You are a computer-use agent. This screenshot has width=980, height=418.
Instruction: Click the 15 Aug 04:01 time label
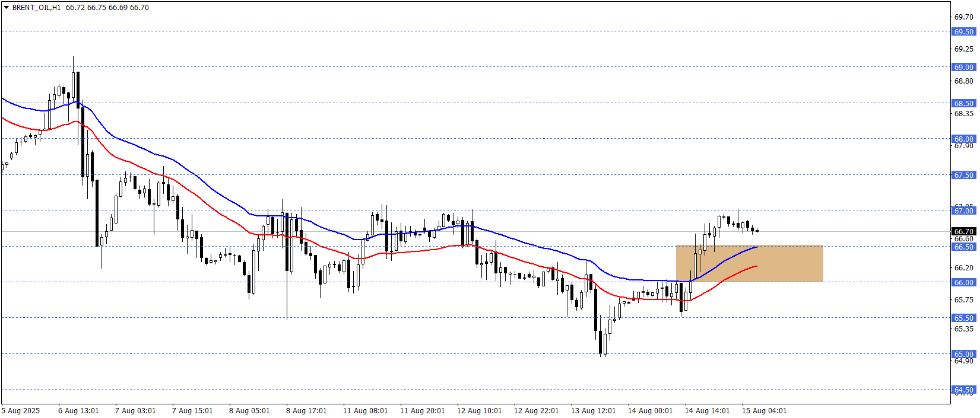pos(765,410)
